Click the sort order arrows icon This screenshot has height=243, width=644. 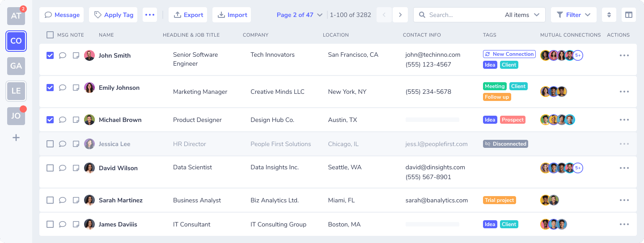pos(609,15)
